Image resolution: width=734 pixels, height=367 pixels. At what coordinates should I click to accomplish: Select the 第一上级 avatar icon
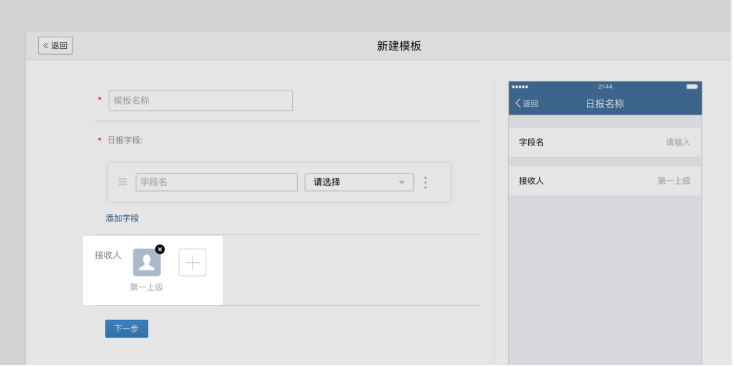tap(147, 262)
